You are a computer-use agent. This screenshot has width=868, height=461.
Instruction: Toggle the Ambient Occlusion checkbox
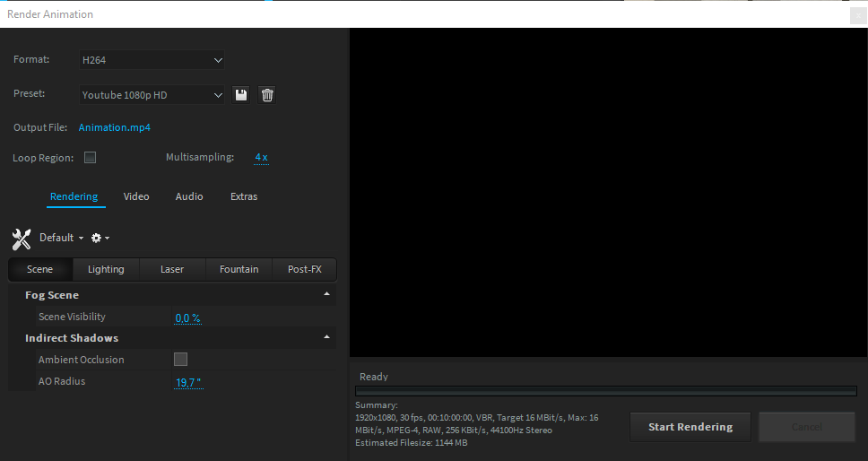click(180, 360)
